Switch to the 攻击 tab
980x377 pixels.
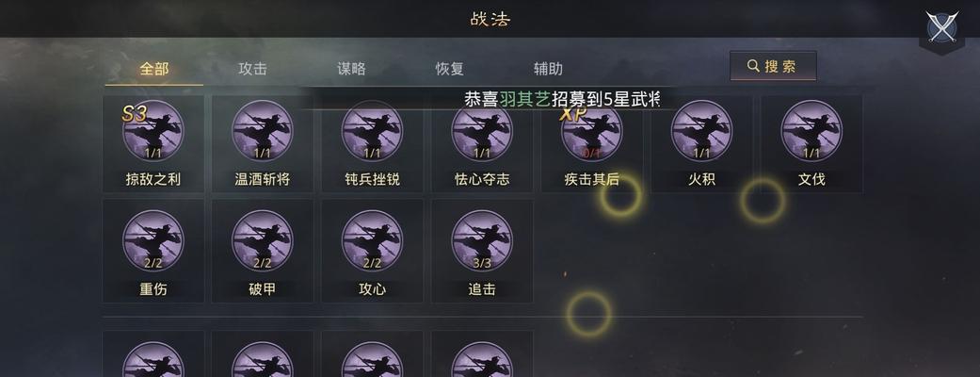click(252, 69)
